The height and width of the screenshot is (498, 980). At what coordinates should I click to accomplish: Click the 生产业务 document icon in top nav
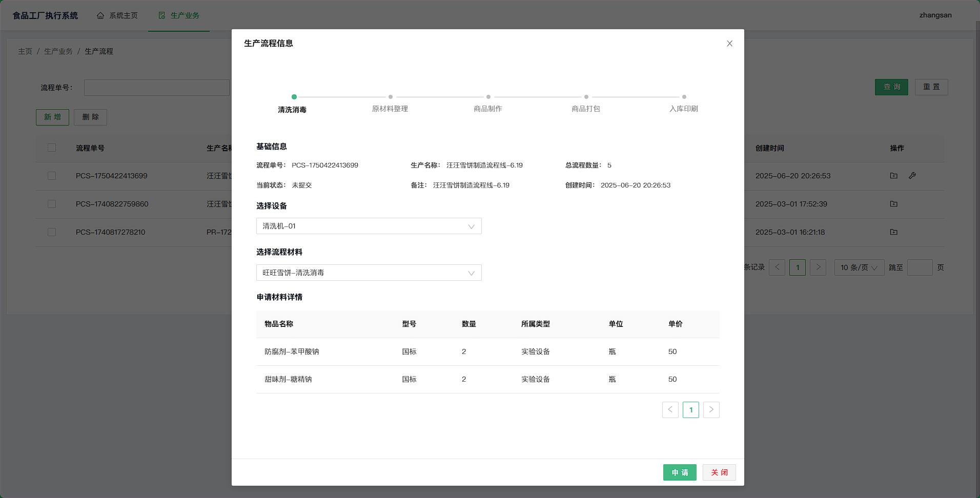click(162, 15)
